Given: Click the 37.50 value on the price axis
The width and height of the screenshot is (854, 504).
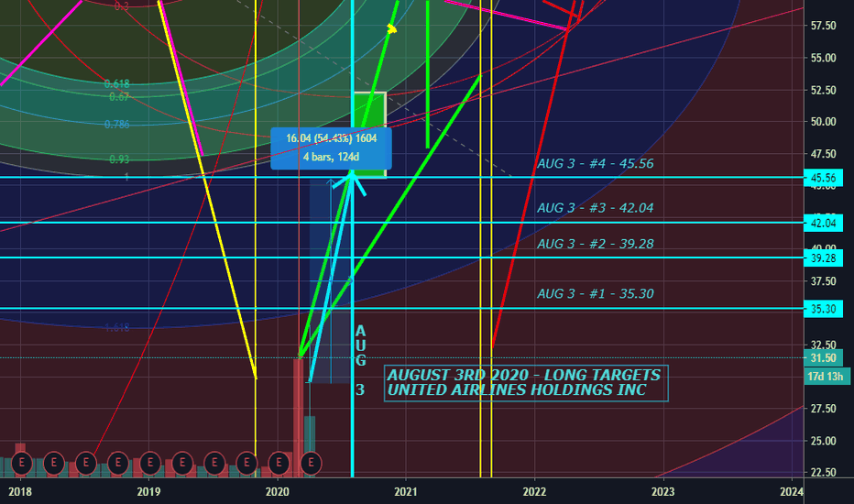Looking at the screenshot, I should pyautogui.click(x=823, y=281).
